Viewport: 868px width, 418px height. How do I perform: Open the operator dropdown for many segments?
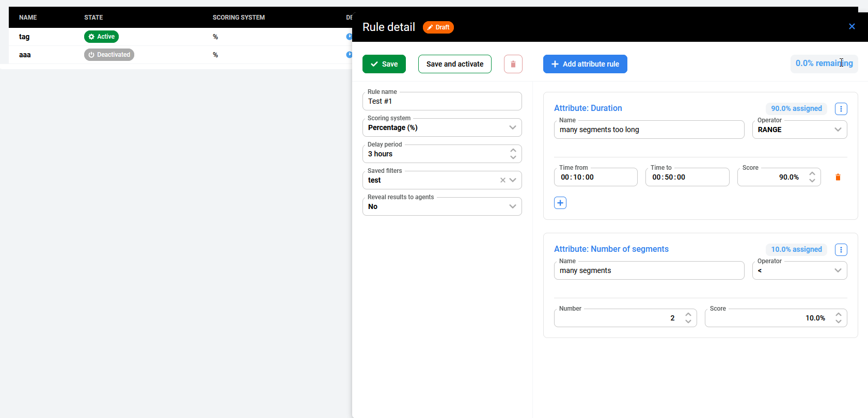click(799, 270)
